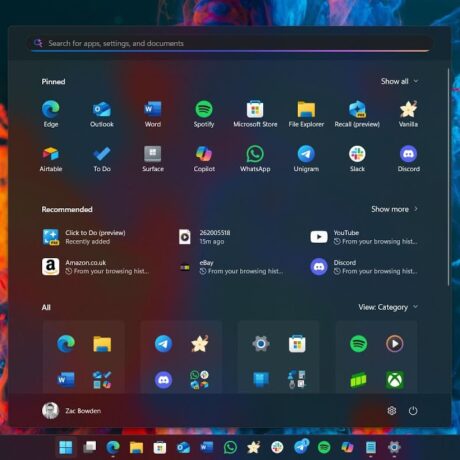Open the pinned Slack app
This screenshot has height=460, width=460.
(357, 159)
